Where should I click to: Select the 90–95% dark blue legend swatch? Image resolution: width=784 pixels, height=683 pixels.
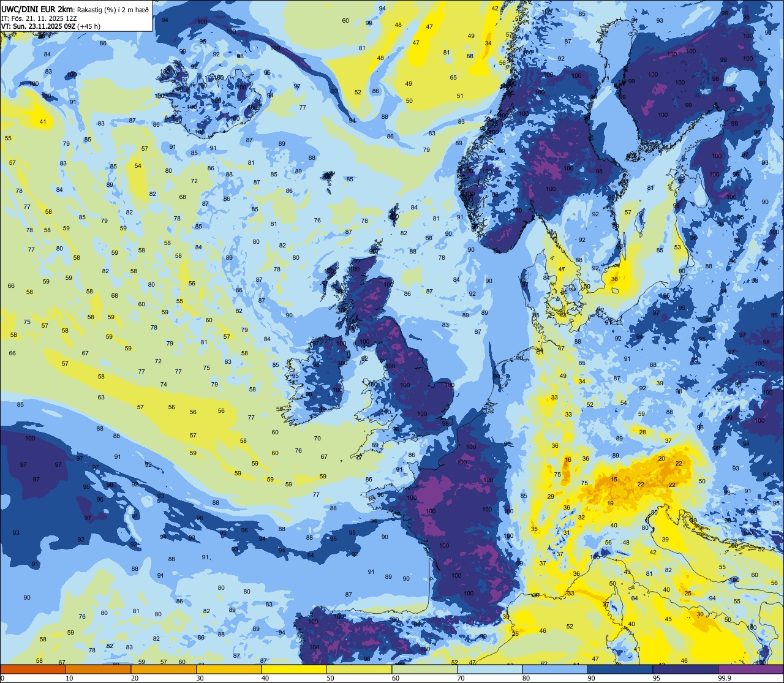pyautogui.click(x=620, y=669)
